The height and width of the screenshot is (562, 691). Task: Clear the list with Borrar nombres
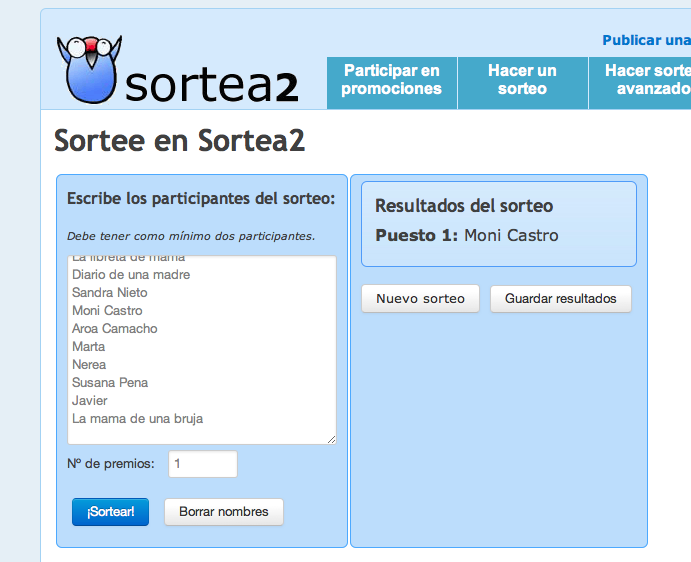(x=223, y=512)
